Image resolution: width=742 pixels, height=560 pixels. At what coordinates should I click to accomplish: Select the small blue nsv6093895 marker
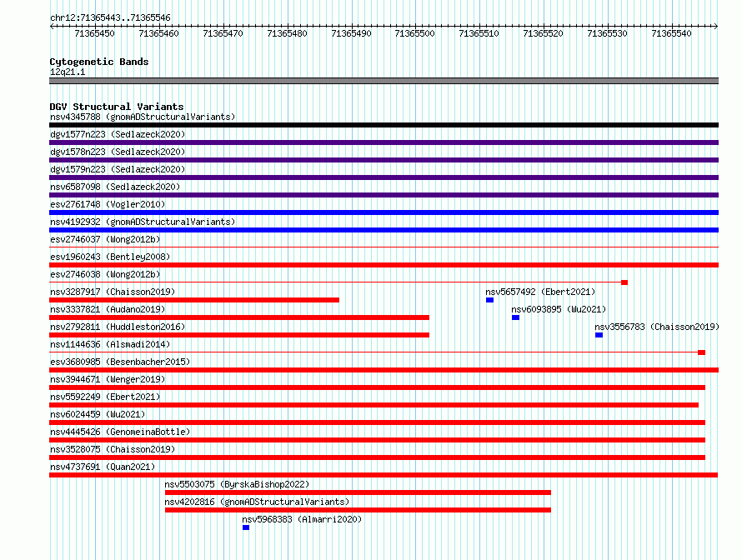pos(516,317)
